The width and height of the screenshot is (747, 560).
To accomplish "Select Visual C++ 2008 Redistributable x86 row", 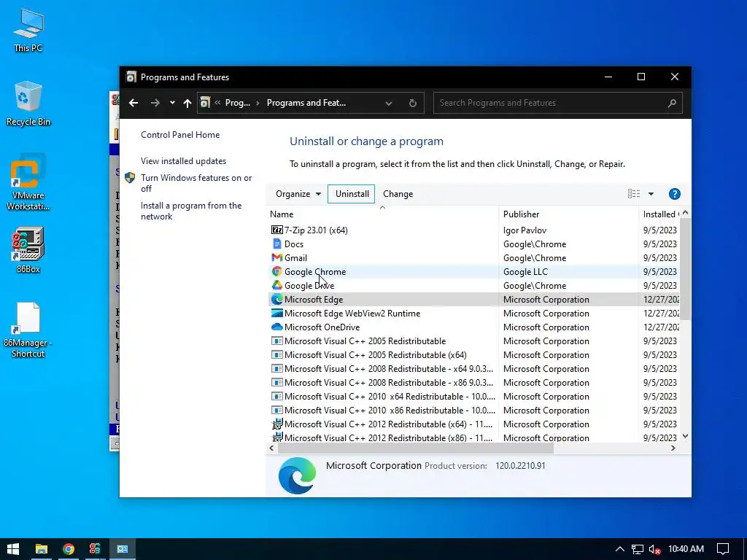I will pyautogui.click(x=474, y=382).
